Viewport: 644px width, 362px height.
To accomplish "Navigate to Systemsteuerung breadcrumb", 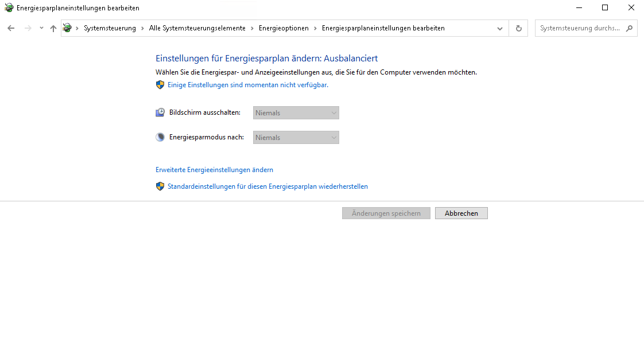I will (x=110, y=28).
